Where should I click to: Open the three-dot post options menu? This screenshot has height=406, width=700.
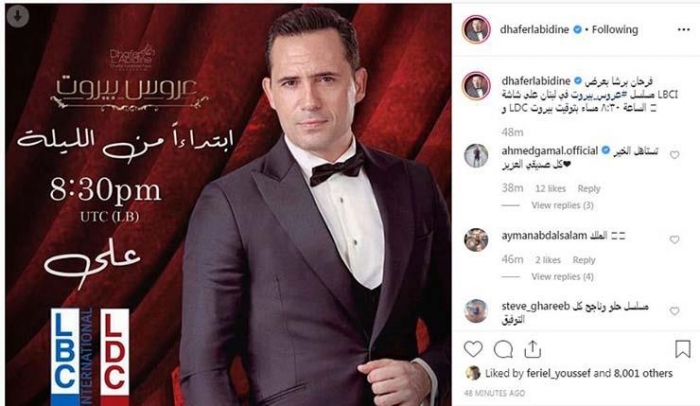pyautogui.click(x=683, y=29)
